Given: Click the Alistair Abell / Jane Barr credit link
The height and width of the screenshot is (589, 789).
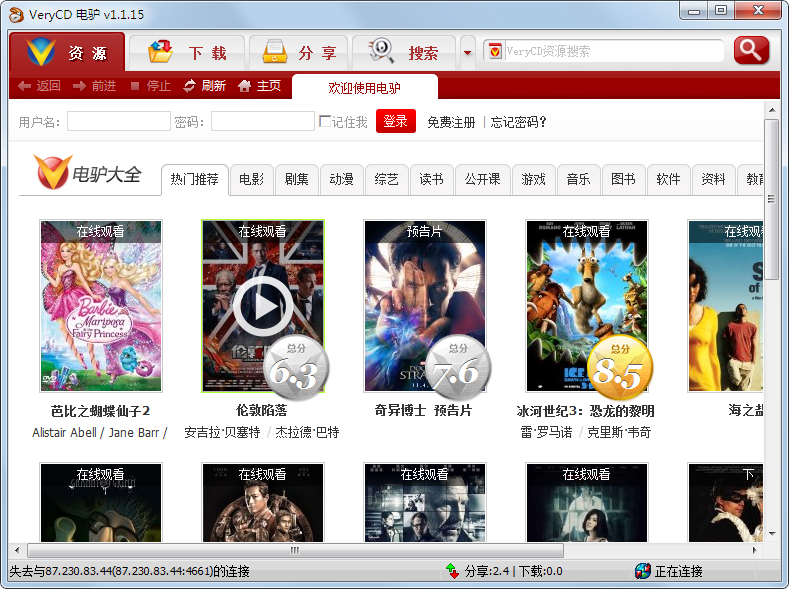Looking at the screenshot, I should click(100, 433).
